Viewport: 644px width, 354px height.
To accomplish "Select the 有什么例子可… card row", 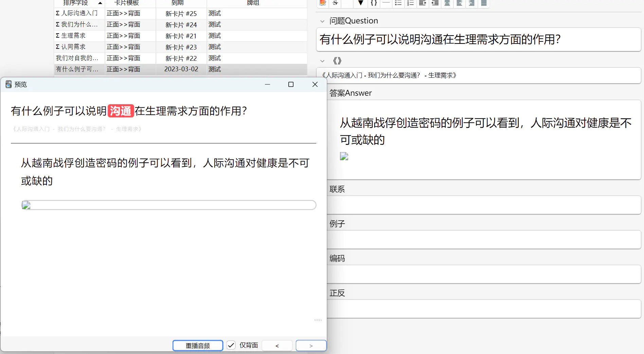I will [x=181, y=69].
